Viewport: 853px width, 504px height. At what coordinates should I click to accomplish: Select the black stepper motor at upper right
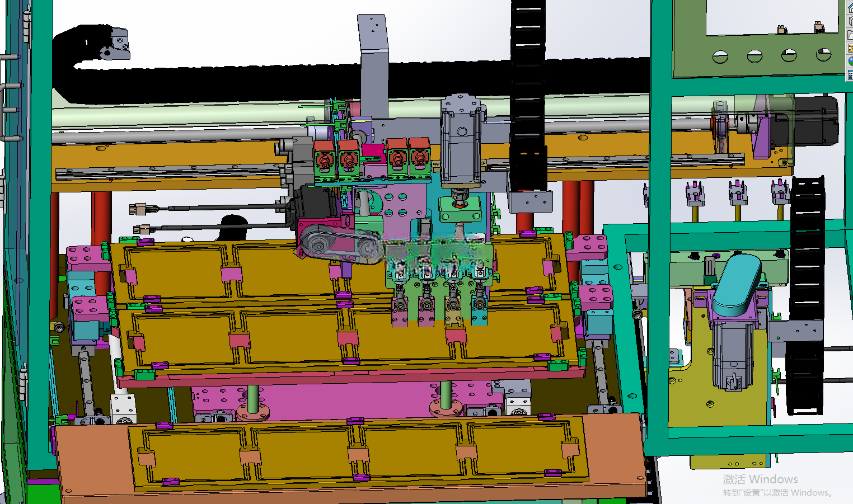pyautogui.click(x=815, y=121)
